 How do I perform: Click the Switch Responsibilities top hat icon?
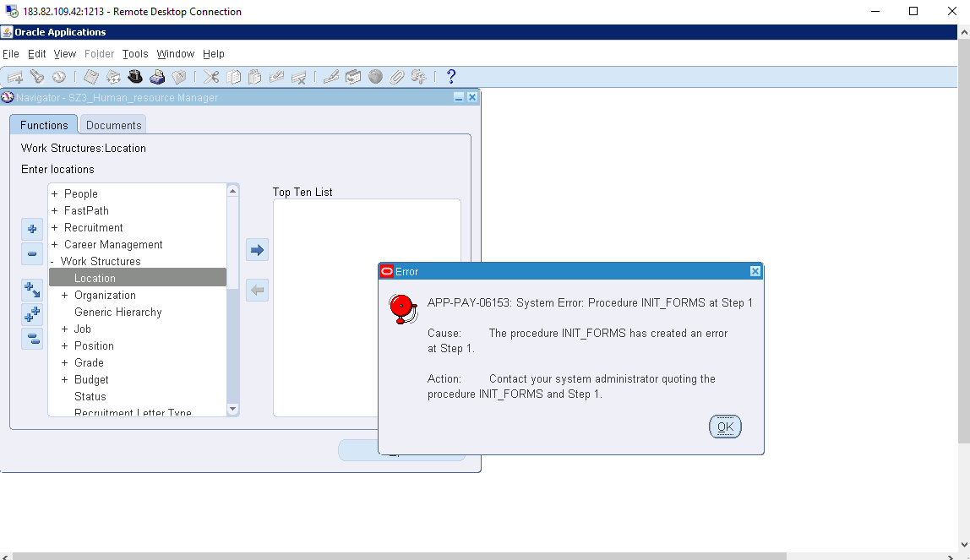135,77
